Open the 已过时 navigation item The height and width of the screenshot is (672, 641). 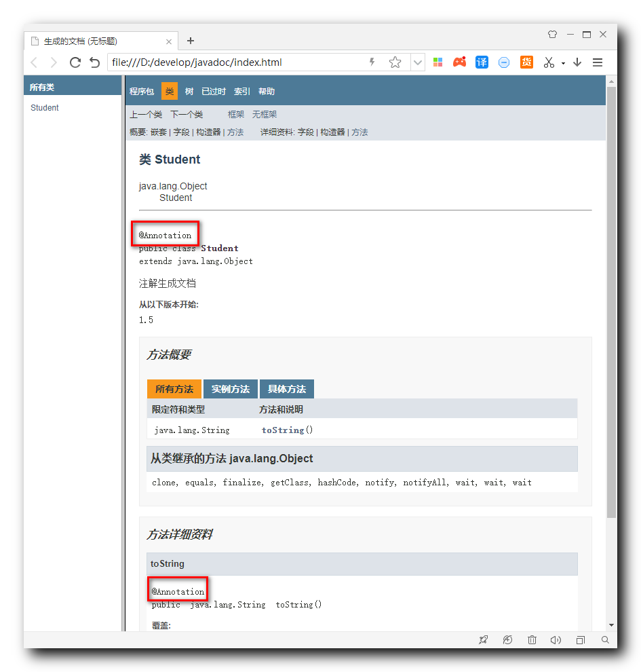point(213,91)
